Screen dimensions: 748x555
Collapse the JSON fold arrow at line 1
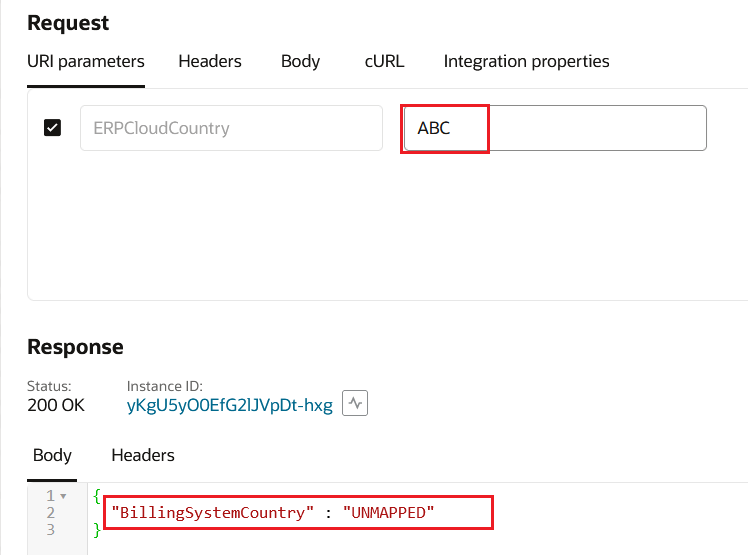64,496
